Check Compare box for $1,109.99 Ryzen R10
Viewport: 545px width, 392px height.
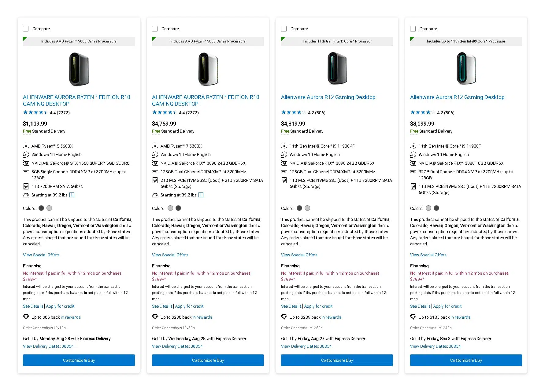(26, 29)
